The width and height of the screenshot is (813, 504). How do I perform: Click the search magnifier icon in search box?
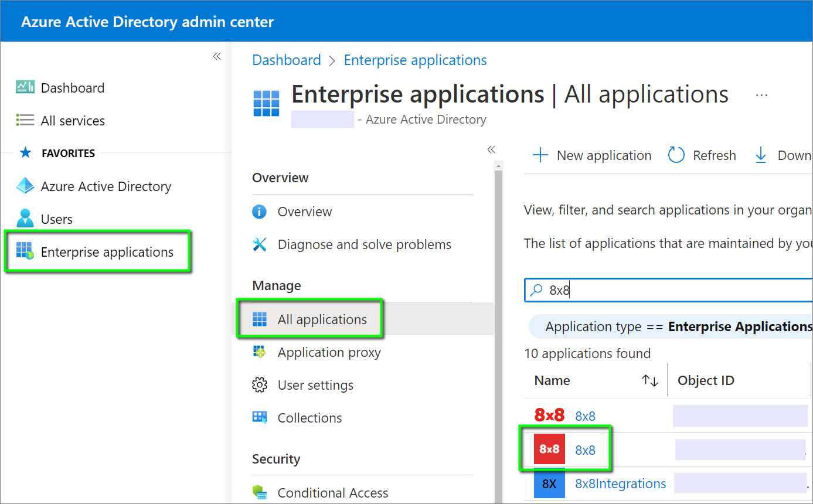pos(536,290)
